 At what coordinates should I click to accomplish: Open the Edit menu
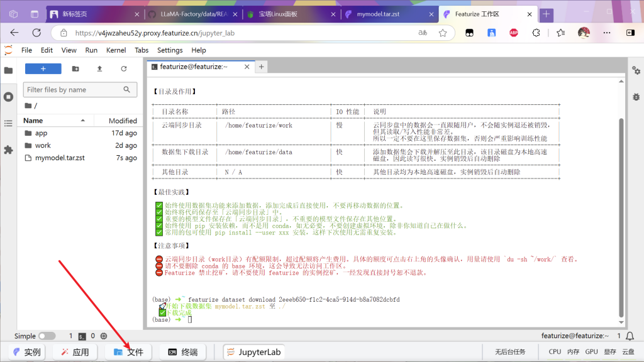[47, 50]
